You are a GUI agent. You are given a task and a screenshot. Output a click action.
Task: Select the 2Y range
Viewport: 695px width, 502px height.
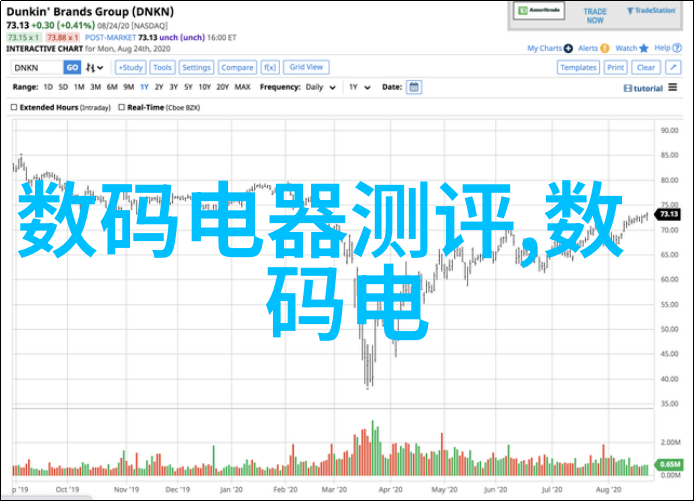(159, 87)
